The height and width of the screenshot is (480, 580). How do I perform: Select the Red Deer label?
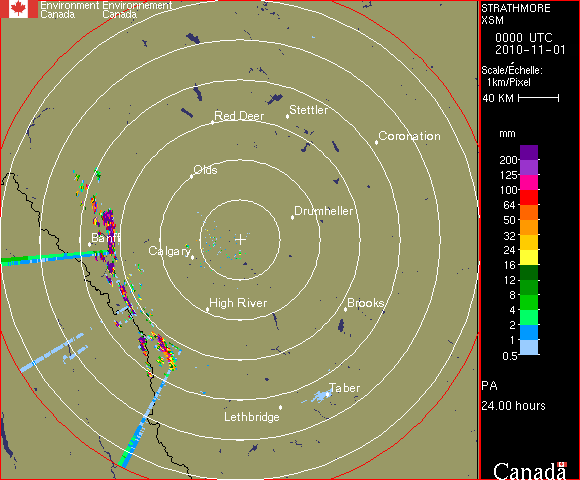tap(239, 116)
